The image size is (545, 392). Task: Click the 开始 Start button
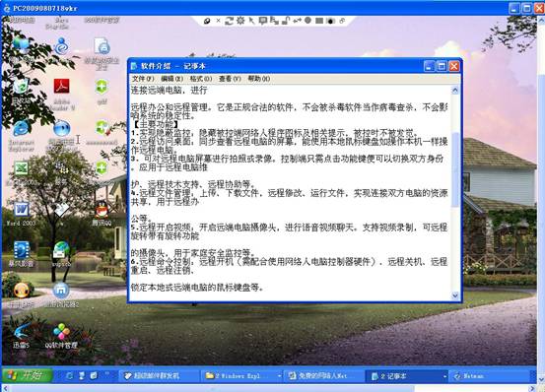click(x=28, y=375)
